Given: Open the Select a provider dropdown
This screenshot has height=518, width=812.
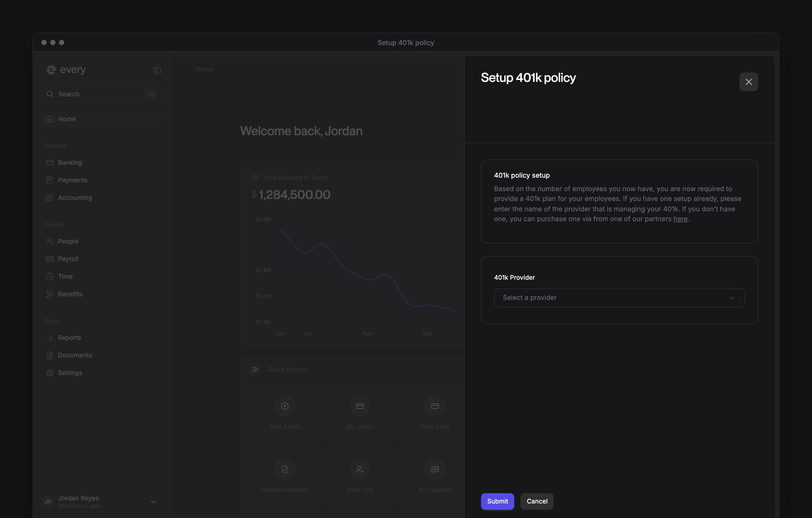Looking at the screenshot, I should 619,298.
